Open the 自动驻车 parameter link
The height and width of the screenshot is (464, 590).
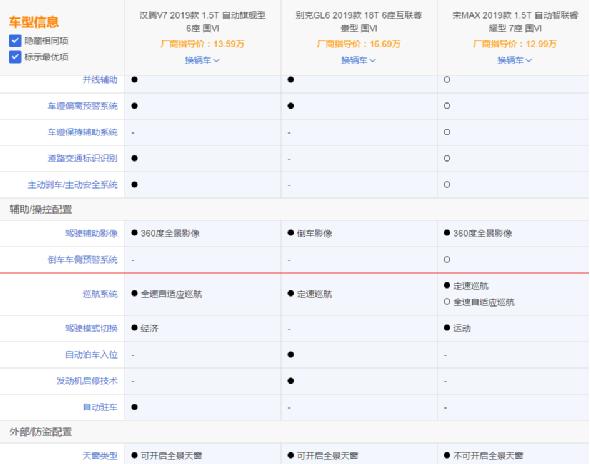click(x=100, y=407)
